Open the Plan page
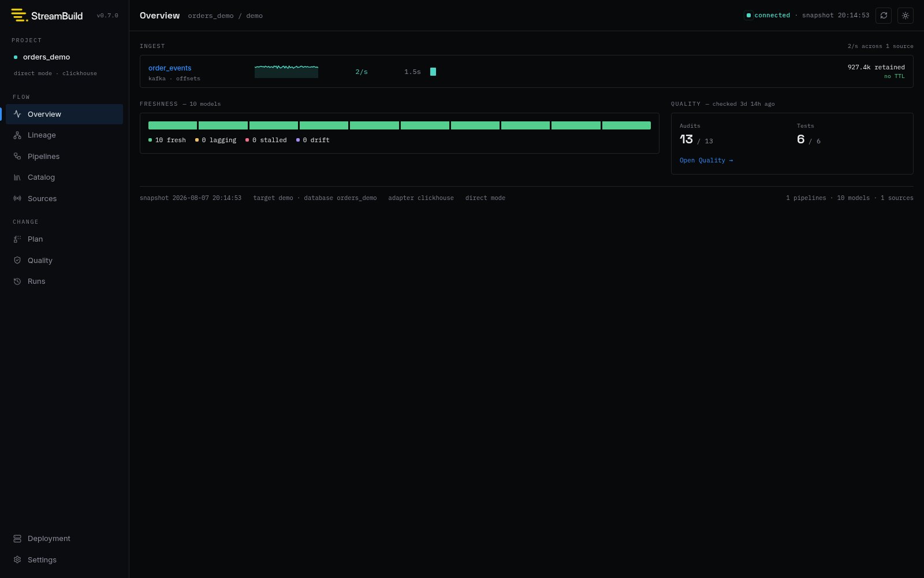This screenshot has width=924, height=578. point(64,239)
